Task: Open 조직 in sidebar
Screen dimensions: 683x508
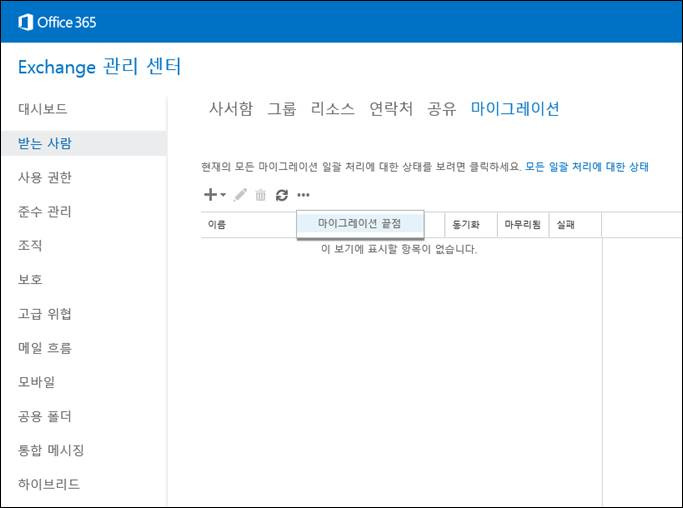Action: tap(30, 245)
